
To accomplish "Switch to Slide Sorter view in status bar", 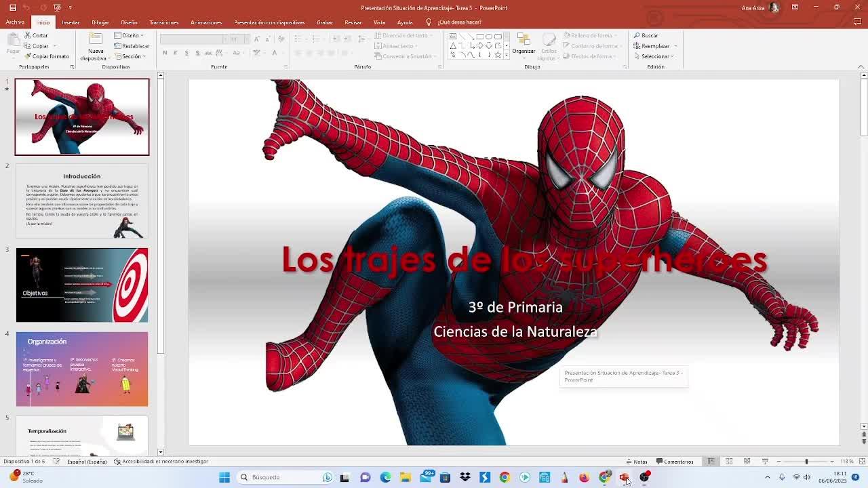I will coord(729,462).
